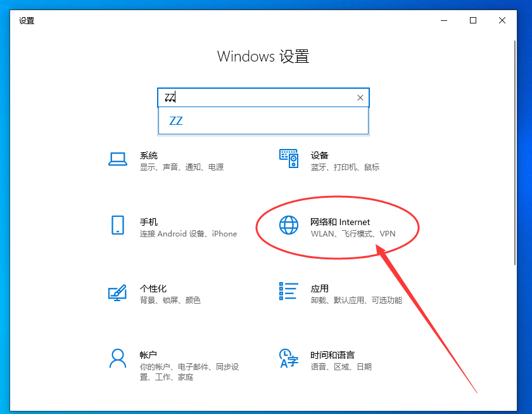Maximize the 设置 window
The height and width of the screenshot is (414, 532).
pyautogui.click(x=473, y=21)
